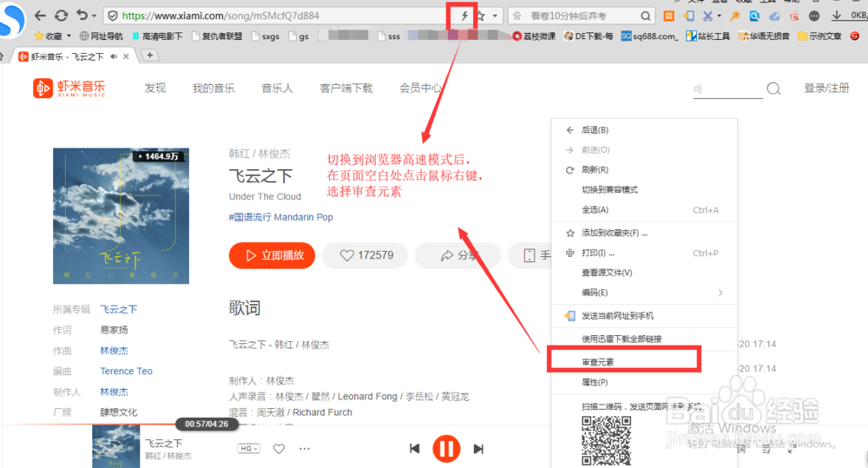The height and width of the screenshot is (468, 868).
Task: Go back with the browser back arrow
Action: tap(40, 16)
